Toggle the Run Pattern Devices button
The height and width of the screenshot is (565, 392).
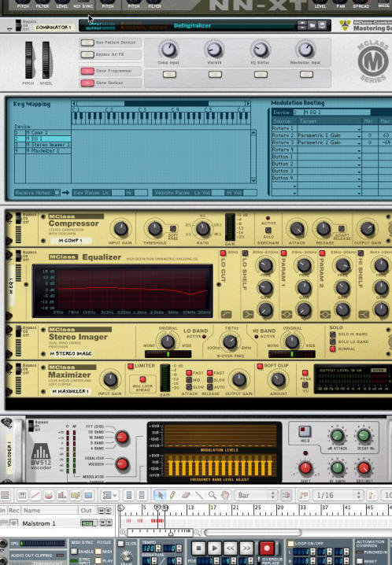[87, 42]
